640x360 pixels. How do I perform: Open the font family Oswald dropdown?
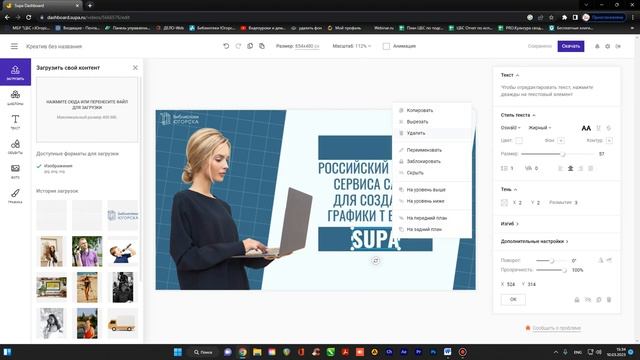point(511,128)
